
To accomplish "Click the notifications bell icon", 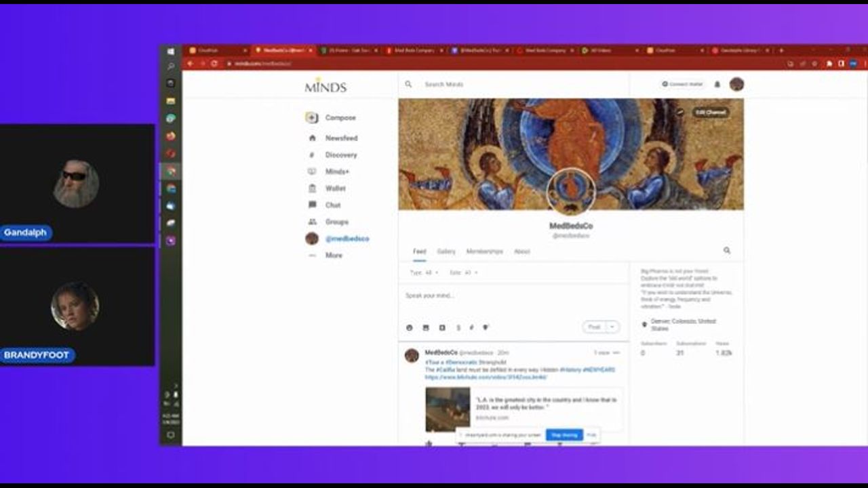I will (717, 85).
